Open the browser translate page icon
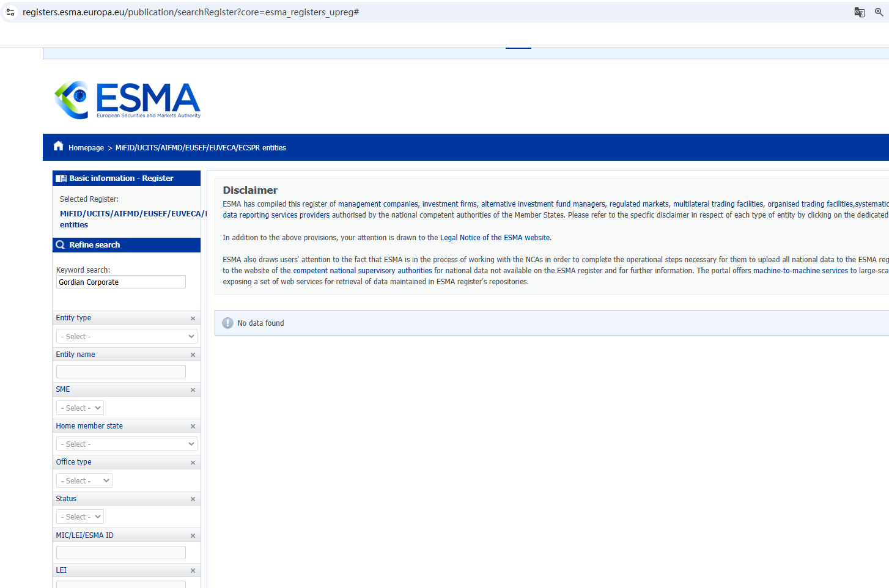Image resolution: width=889 pixels, height=588 pixels. point(860,12)
